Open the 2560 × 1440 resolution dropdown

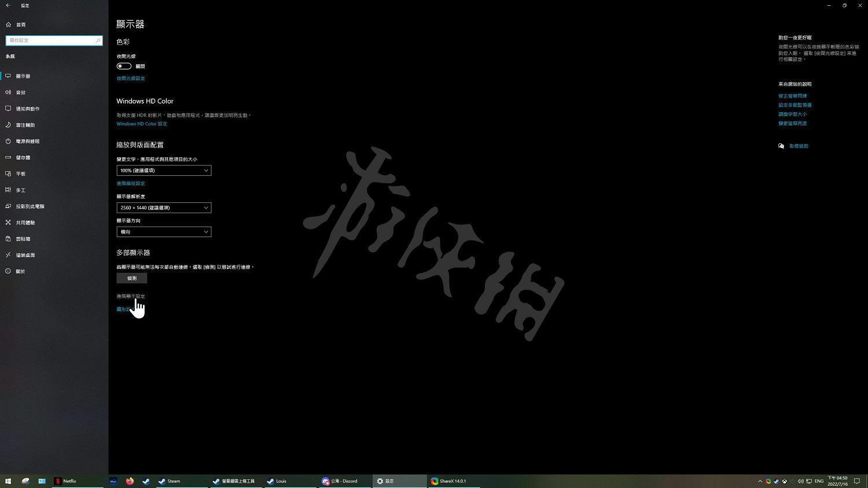pyautogui.click(x=164, y=208)
